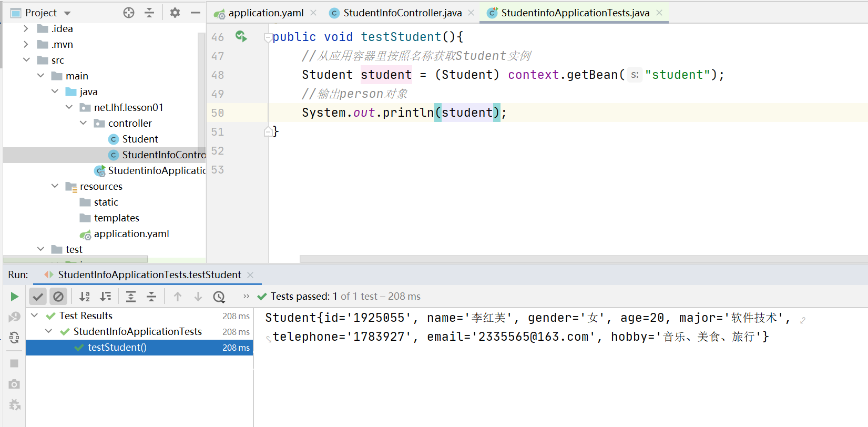The height and width of the screenshot is (427, 868).
Task: Click the "student" string in getBean call
Action: [x=678, y=75]
